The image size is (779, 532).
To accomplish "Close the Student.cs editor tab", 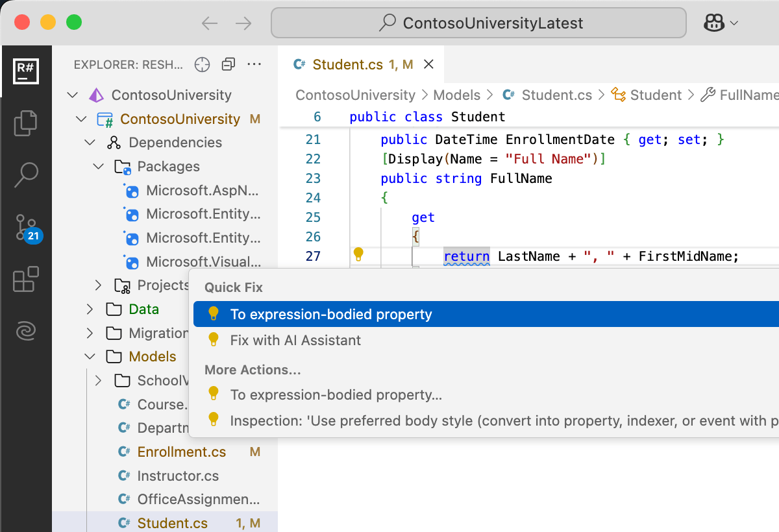I will 428,64.
